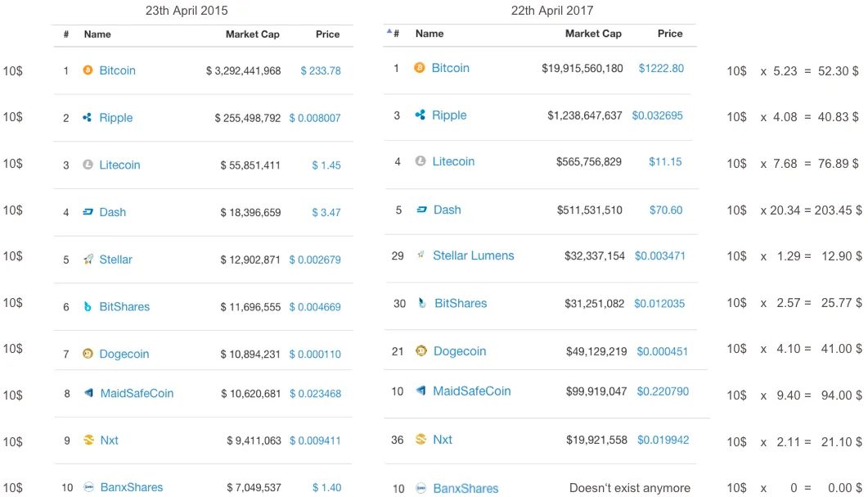
Task: Click the Bitcoin coin icon in 2015 table
Action: coord(88,70)
